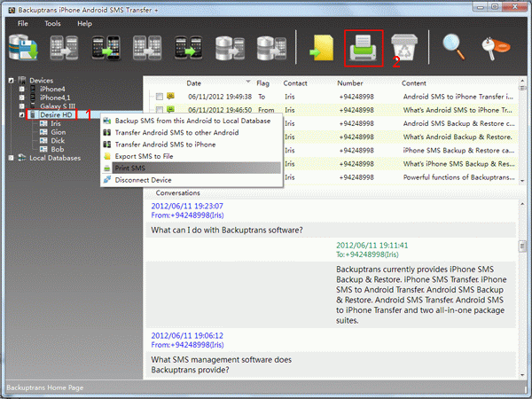Click the colored Android-to-Android transfer toolbar icon

(188, 48)
